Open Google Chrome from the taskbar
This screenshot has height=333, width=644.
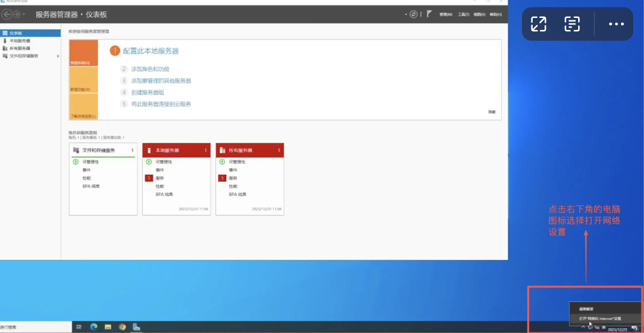122,327
